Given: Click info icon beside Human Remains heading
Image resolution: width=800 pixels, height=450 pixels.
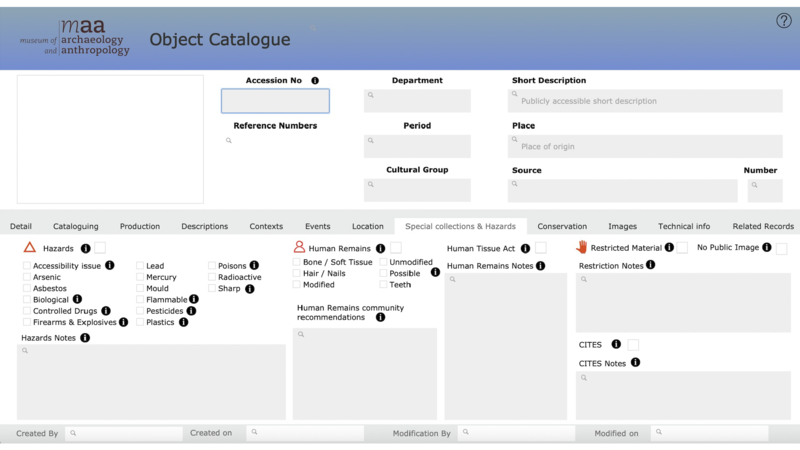Looking at the screenshot, I should 381,248.
